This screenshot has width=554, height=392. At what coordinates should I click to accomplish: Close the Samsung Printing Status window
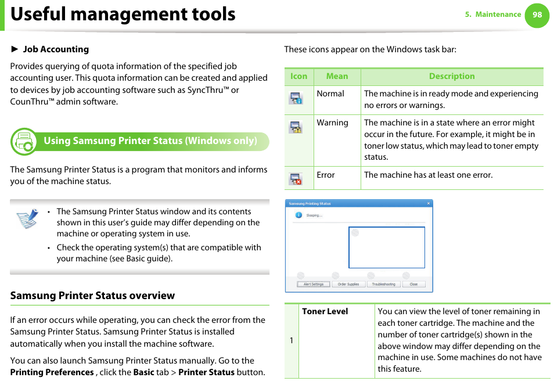tap(429, 203)
